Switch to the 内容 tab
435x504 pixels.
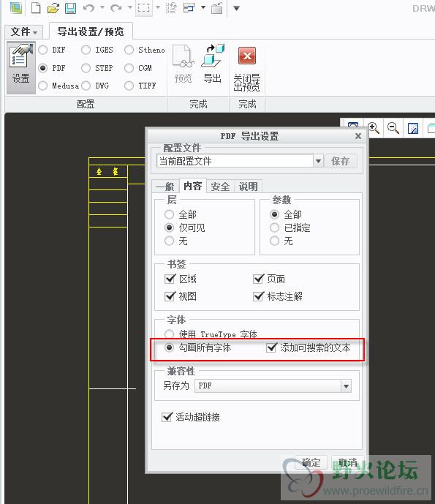[x=193, y=186]
